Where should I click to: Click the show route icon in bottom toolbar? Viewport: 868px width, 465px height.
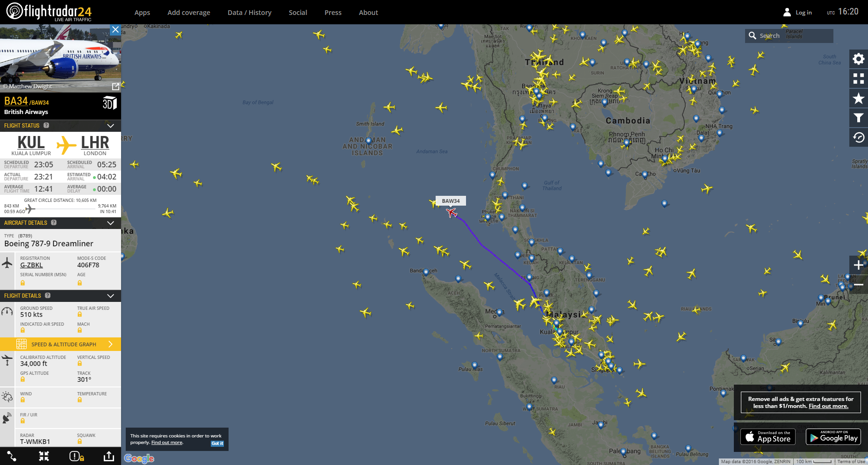12,456
